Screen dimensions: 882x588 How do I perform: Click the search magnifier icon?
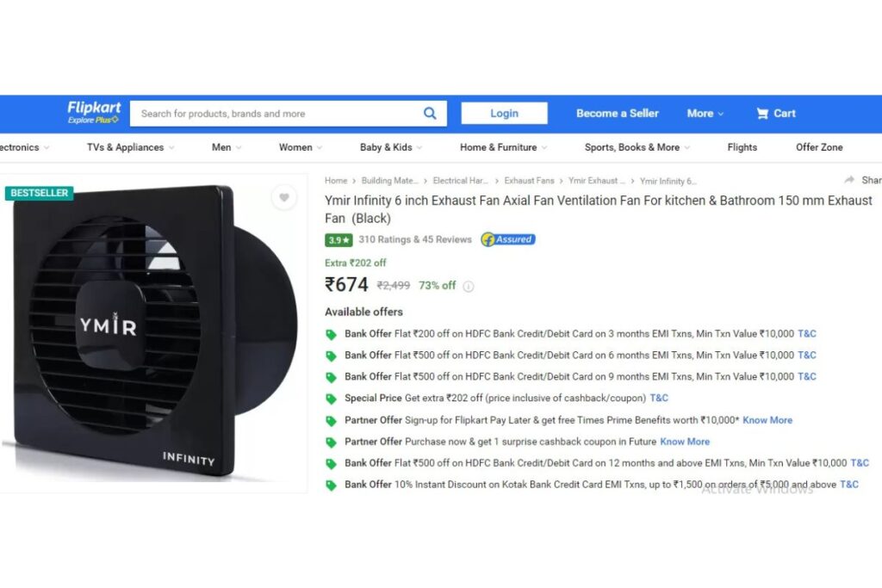coord(430,114)
